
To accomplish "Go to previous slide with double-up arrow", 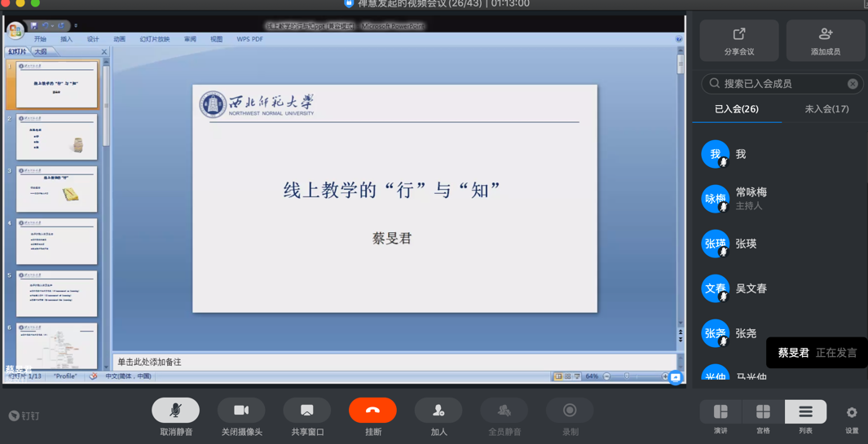I will [681, 332].
